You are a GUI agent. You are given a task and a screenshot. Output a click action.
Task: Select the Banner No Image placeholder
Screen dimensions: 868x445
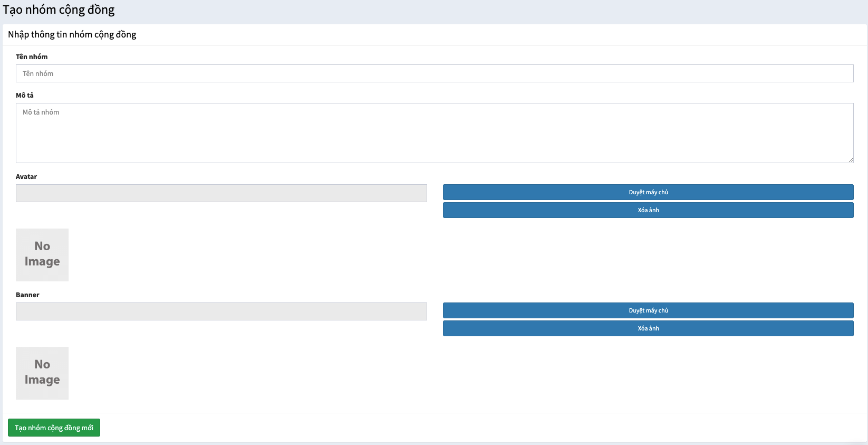tap(42, 373)
